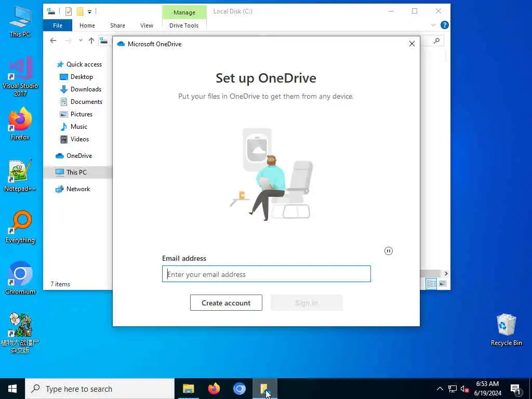The width and height of the screenshot is (532, 399).
Task: Open File Explorer Help icon
Action: point(445,25)
